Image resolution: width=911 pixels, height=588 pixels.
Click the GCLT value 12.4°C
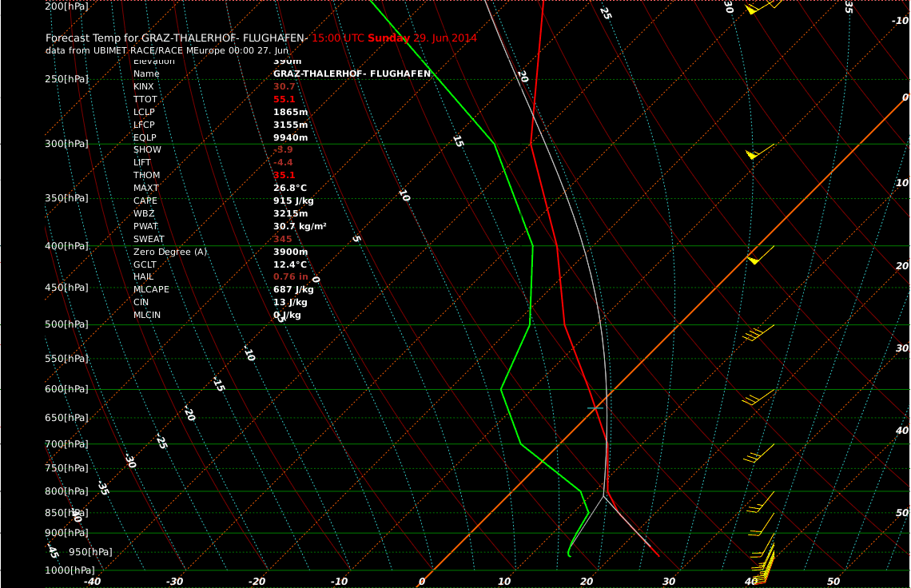[290, 265]
